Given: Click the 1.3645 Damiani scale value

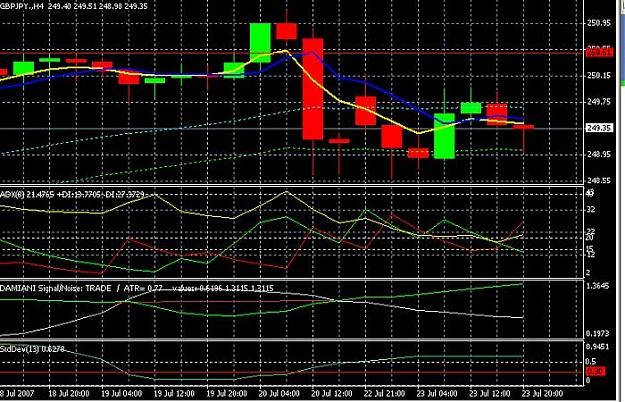Looking at the screenshot, I should pyautogui.click(x=598, y=286).
